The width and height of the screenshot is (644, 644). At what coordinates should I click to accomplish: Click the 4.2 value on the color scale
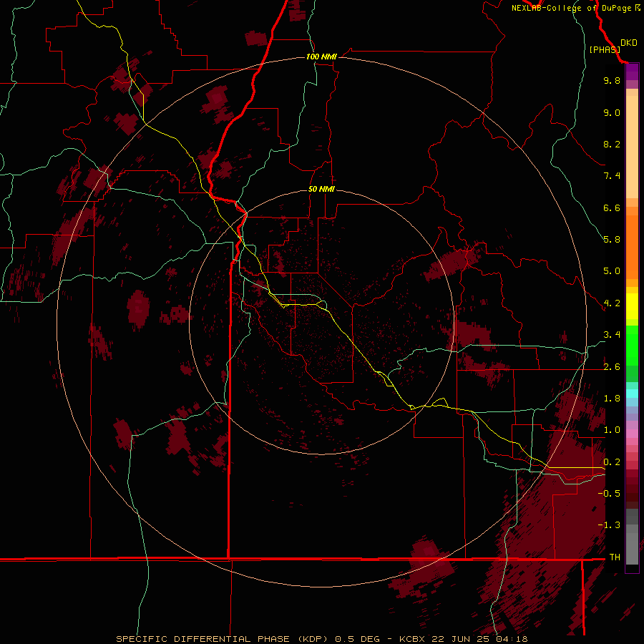612,303
